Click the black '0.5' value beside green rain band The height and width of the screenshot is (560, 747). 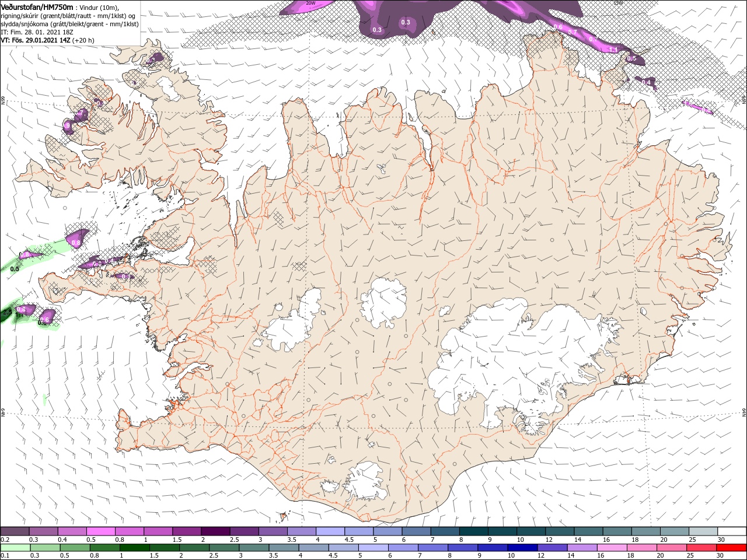[x=15, y=269]
